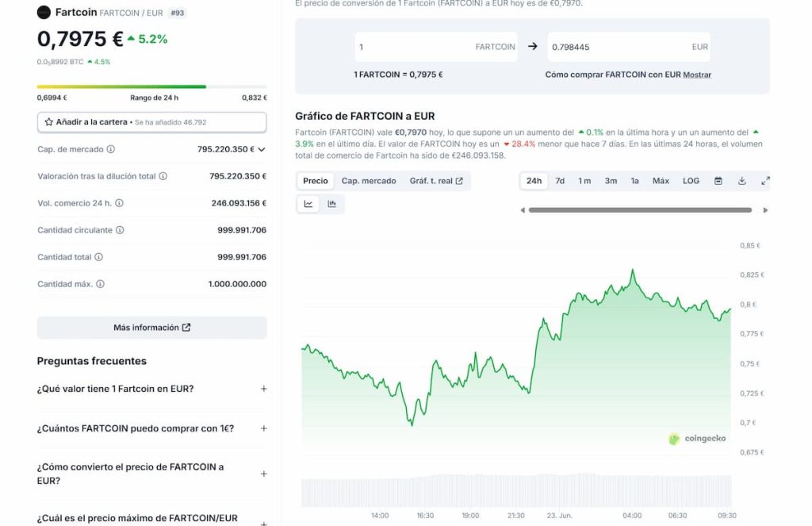
Task: Expand FAQ ¿Cuántos FARTCOIN puedo comprar con 1€?
Action: (x=263, y=428)
